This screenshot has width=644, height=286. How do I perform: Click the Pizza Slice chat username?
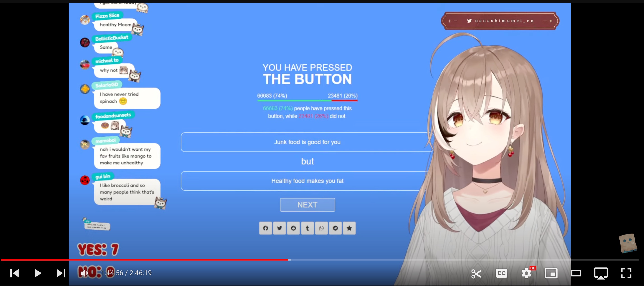(107, 16)
